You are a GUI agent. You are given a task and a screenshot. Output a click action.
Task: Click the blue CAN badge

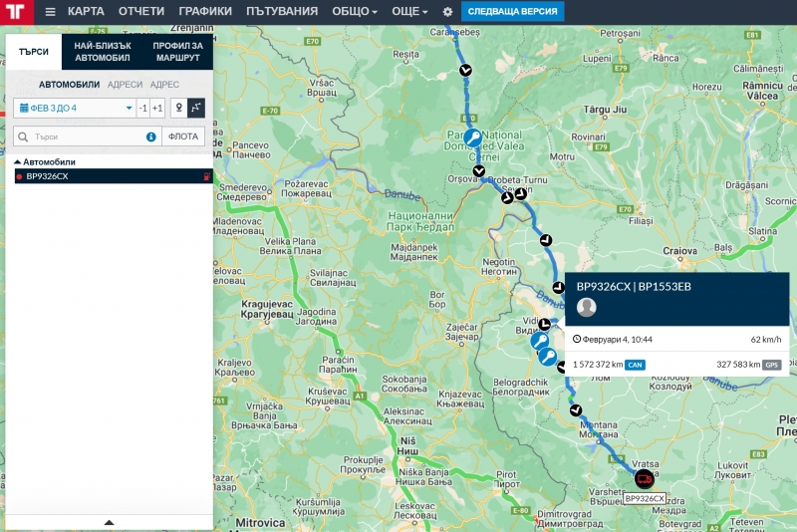[x=635, y=365]
